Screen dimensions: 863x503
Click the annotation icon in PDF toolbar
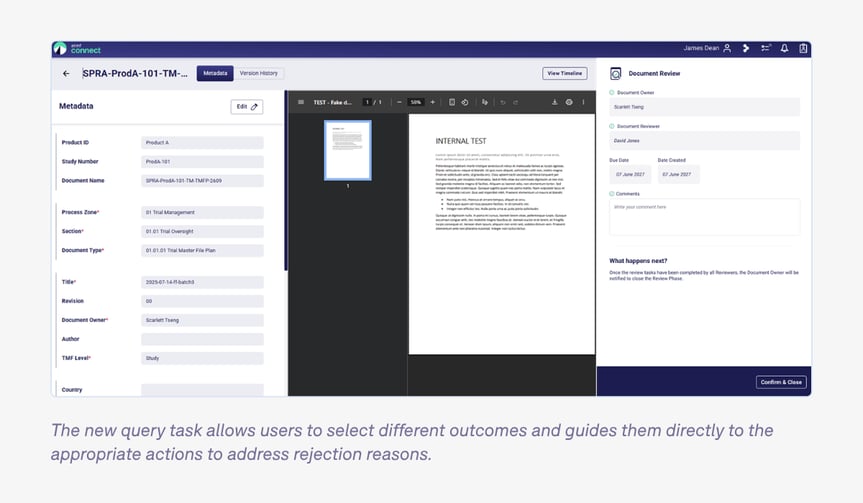click(x=485, y=102)
